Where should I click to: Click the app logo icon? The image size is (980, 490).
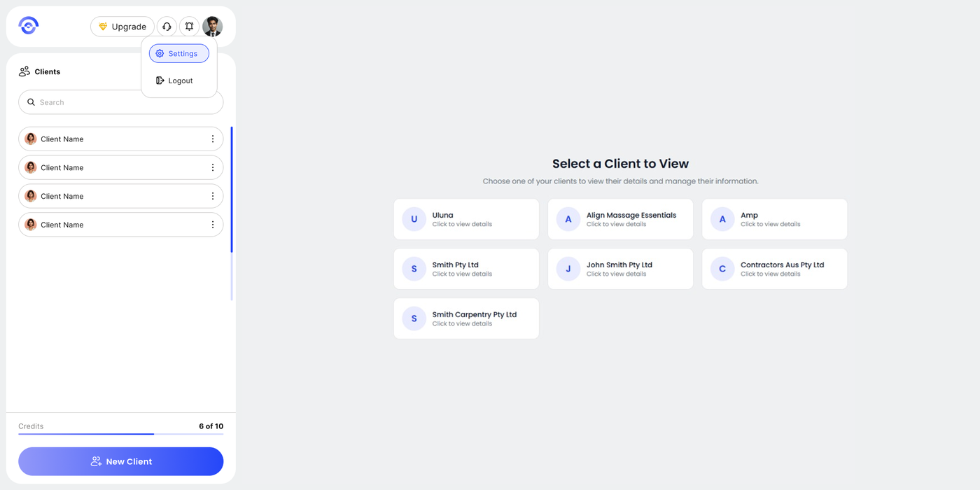29,26
